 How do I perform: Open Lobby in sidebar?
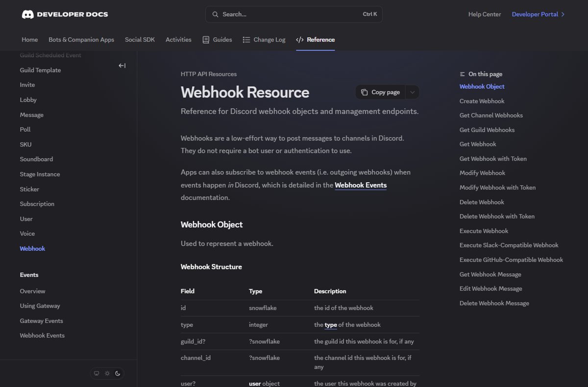[x=28, y=100]
